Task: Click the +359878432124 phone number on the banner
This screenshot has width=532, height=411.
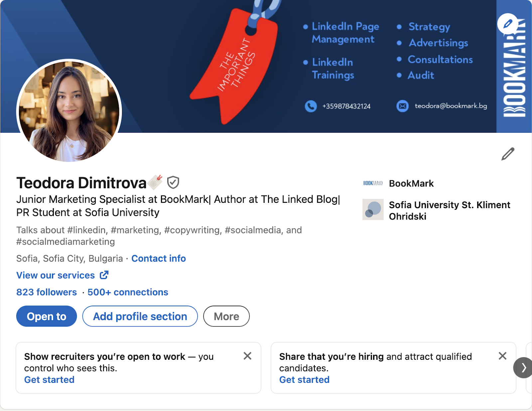Action: tap(346, 106)
